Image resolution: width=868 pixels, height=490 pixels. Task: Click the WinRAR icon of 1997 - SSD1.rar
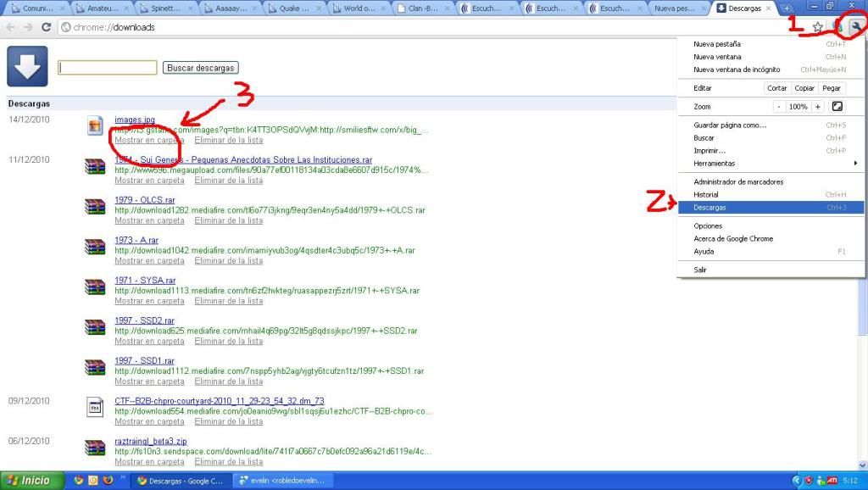tap(95, 367)
